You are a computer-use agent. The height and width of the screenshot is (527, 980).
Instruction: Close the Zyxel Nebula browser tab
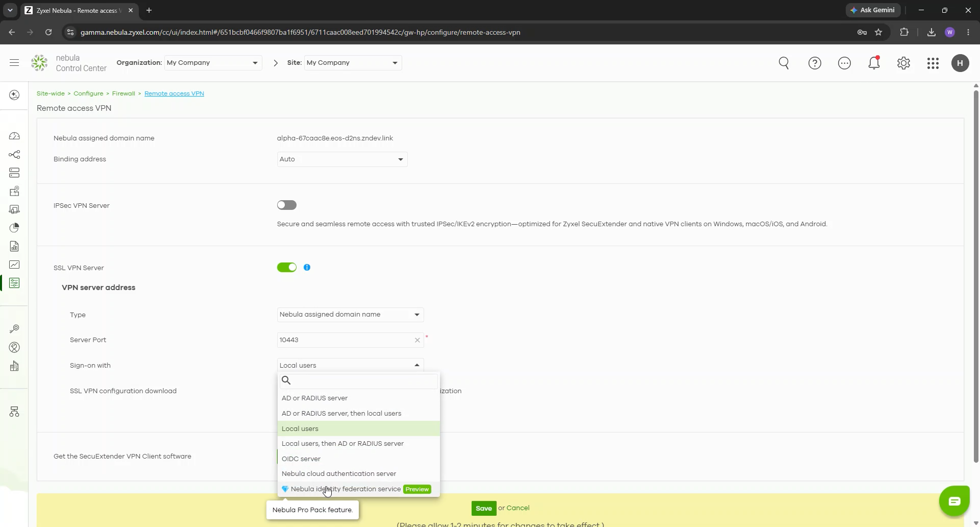click(x=131, y=10)
